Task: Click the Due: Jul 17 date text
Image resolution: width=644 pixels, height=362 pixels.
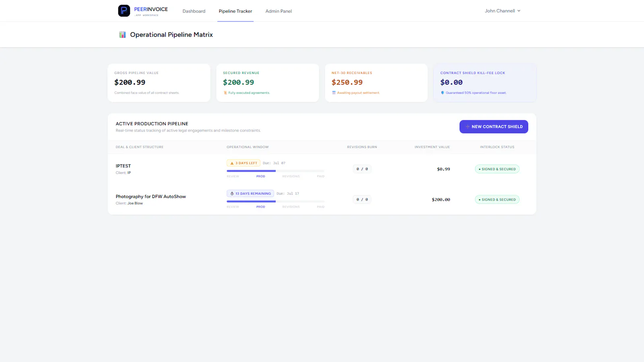Action: pyautogui.click(x=288, y=194)
